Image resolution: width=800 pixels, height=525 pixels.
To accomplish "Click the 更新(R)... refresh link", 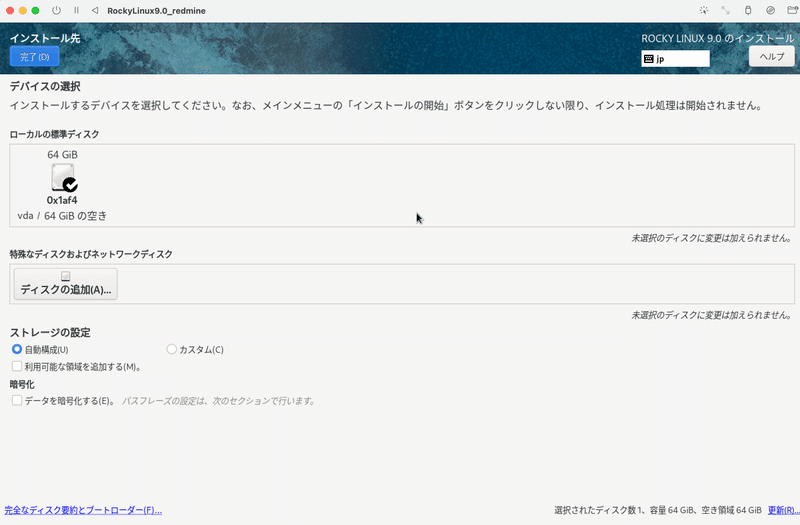I will tap(783, 510).
